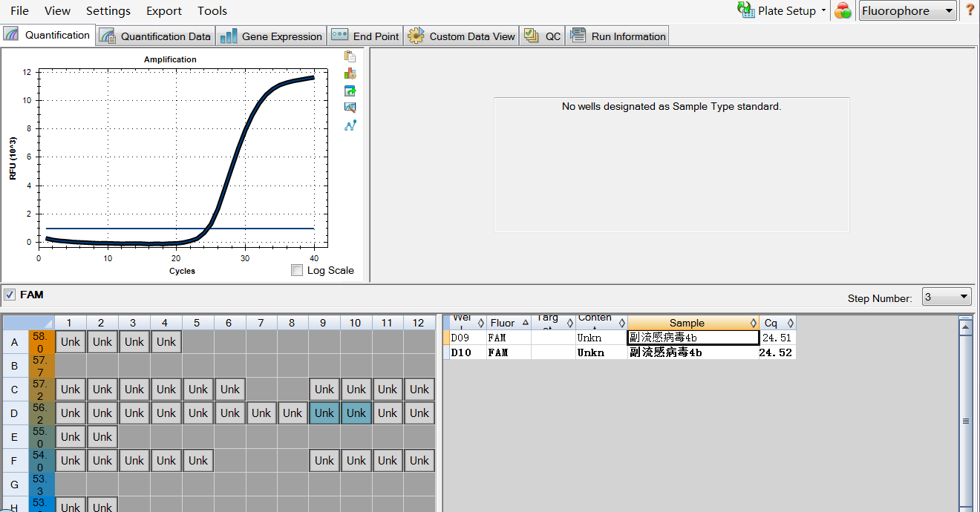Select well D8 in the plate grid
This screenshot has height=512, width=980.
coord(293,413)
